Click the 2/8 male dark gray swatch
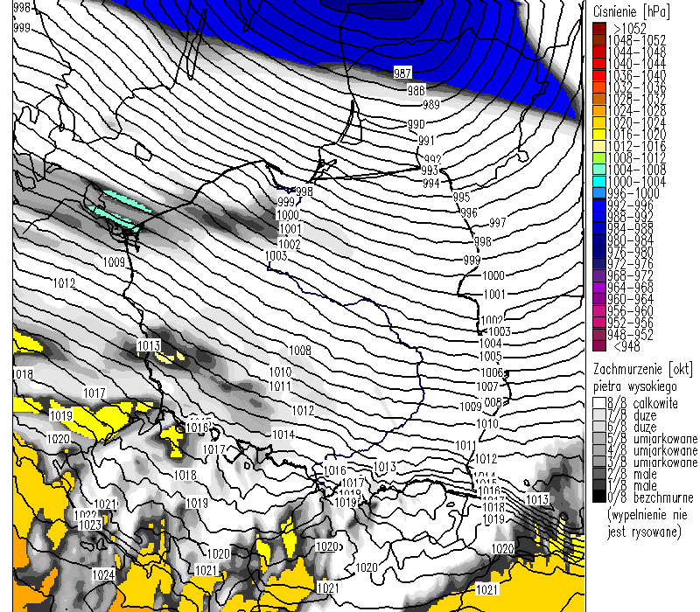The width and height of the screenshot is (700, 612). (599, 473)
